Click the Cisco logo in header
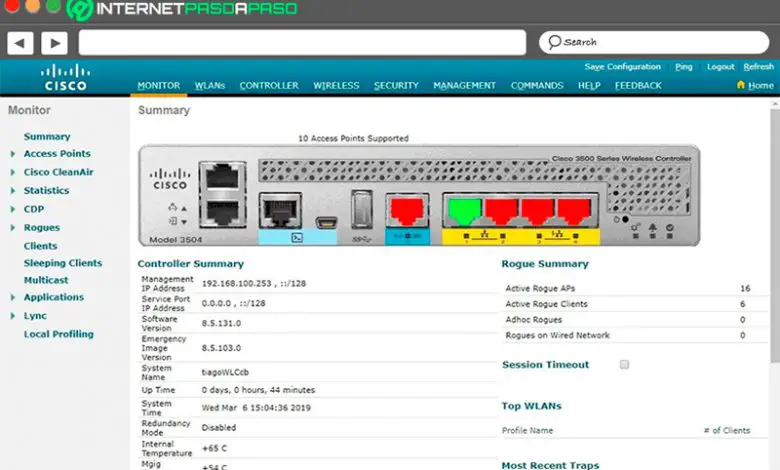 pyautogui.click(x=66, y=78)
